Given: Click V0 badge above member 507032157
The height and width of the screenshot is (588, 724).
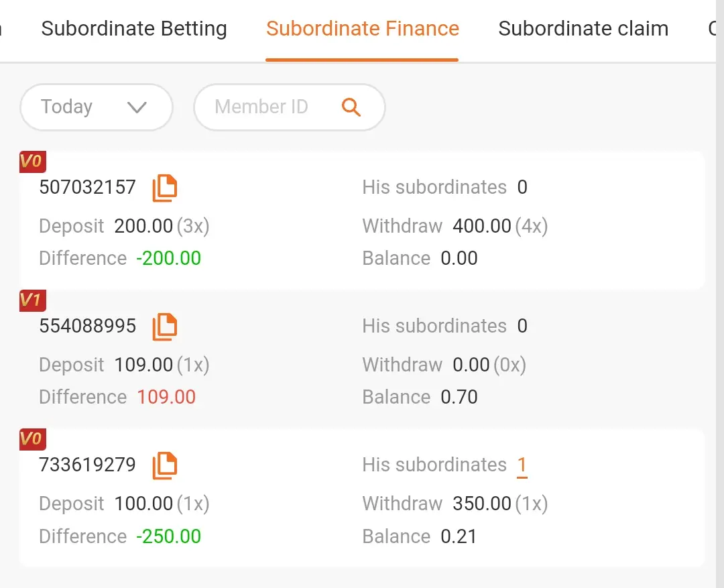Looking at the screenshot, I should [x=33, y=162].
